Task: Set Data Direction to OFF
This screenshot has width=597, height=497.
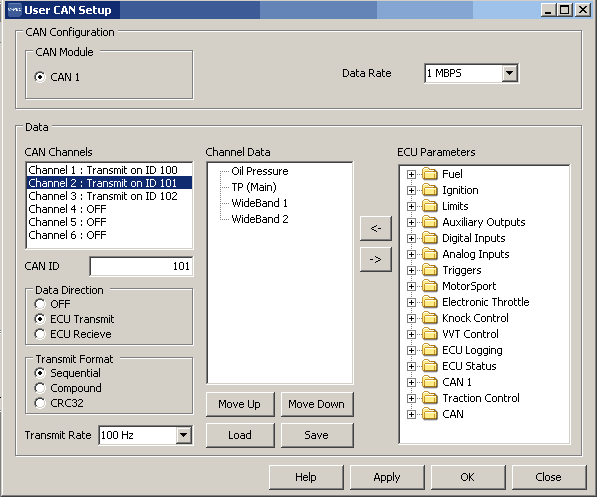Action: pyautogui.click(x=40, y=304)
